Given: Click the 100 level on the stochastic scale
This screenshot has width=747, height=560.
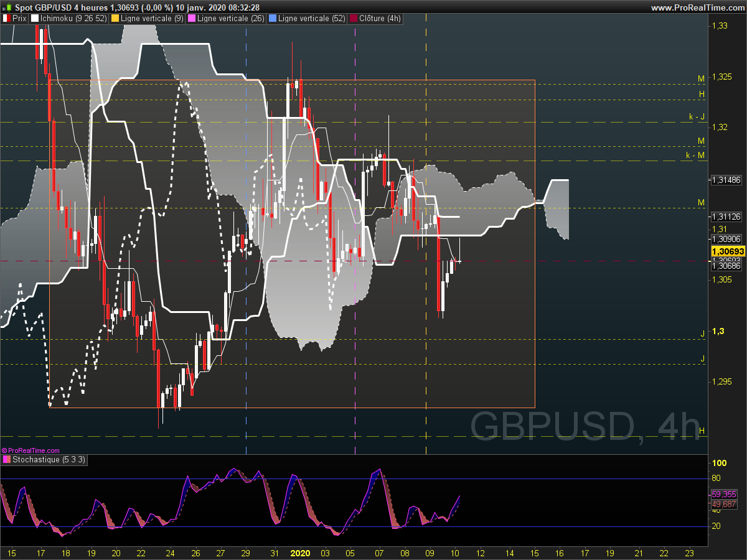Looking at the screenshot, I should (720, 464).
